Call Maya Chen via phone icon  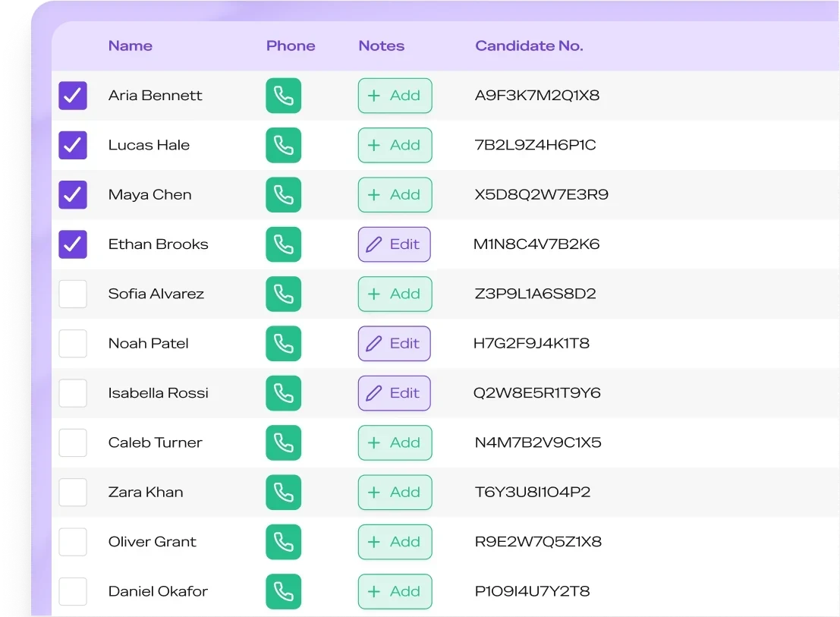click(283, 195)
